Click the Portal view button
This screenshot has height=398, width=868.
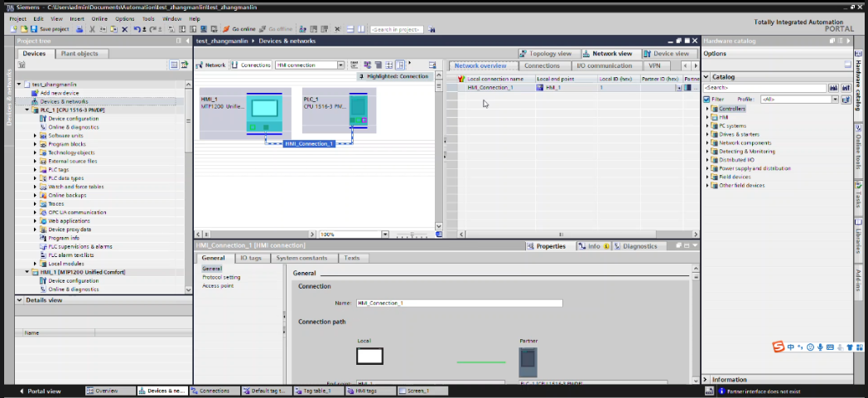pos(40,391)
